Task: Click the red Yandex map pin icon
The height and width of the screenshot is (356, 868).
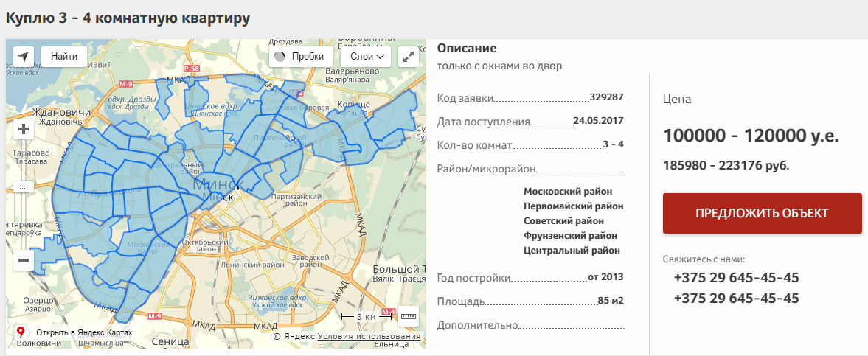Action: pos(21,332)
